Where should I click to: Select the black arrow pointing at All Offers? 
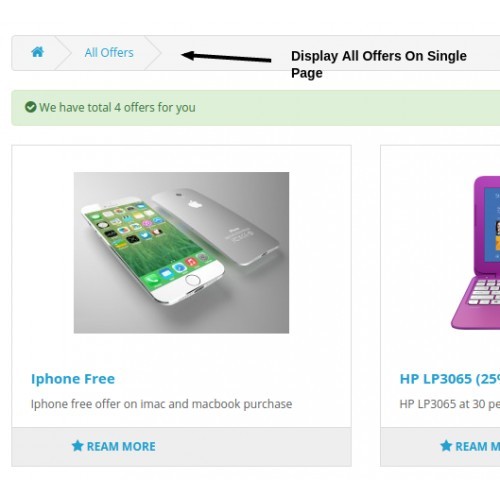pyautogui.click(x=226, y=57)
